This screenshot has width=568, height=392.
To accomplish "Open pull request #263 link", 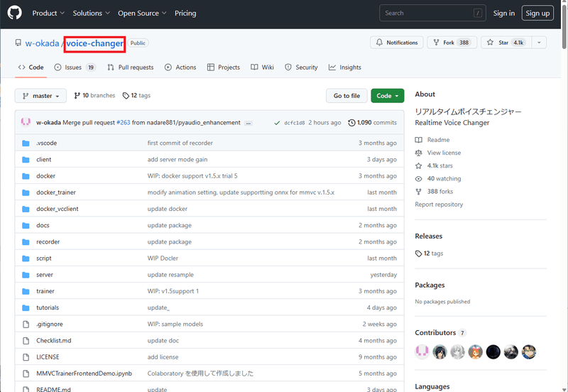I will click(123, 122).
